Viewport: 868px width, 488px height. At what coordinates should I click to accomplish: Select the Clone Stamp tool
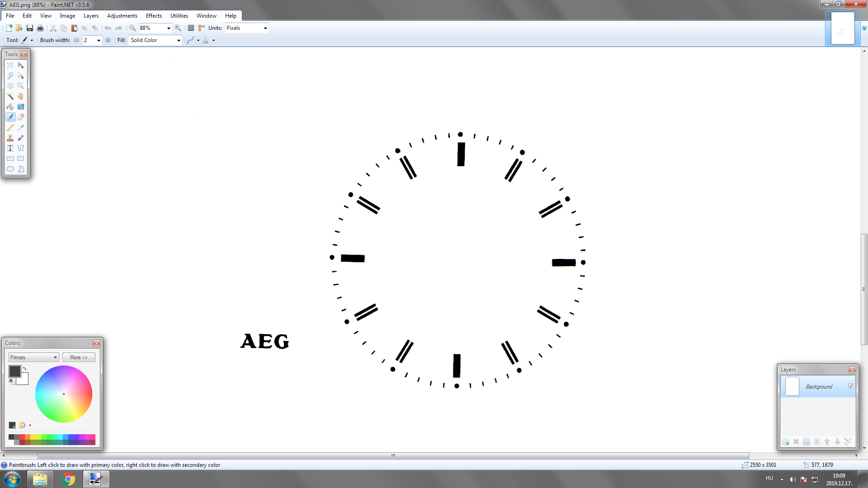[x=10, y=138]
